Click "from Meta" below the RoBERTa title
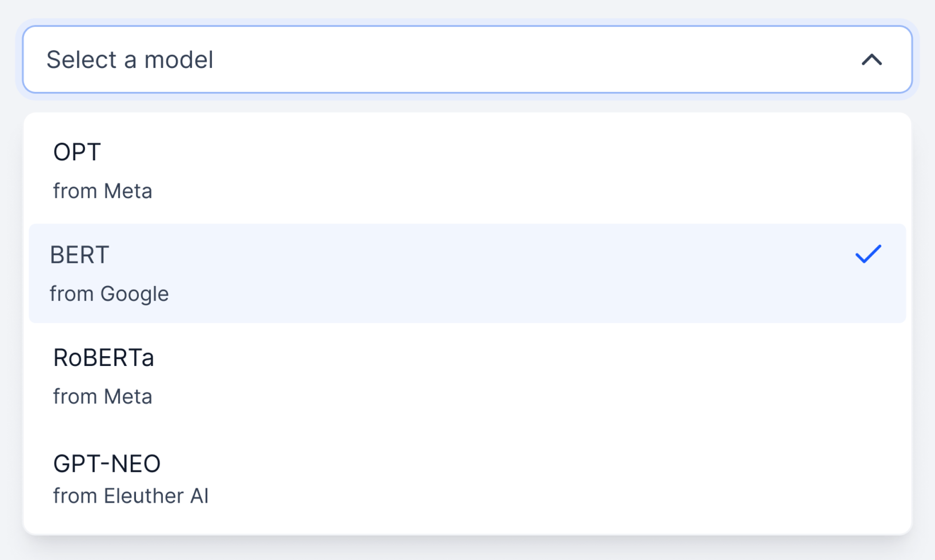Viewport: 935px width, 560px height. (102, 397)
